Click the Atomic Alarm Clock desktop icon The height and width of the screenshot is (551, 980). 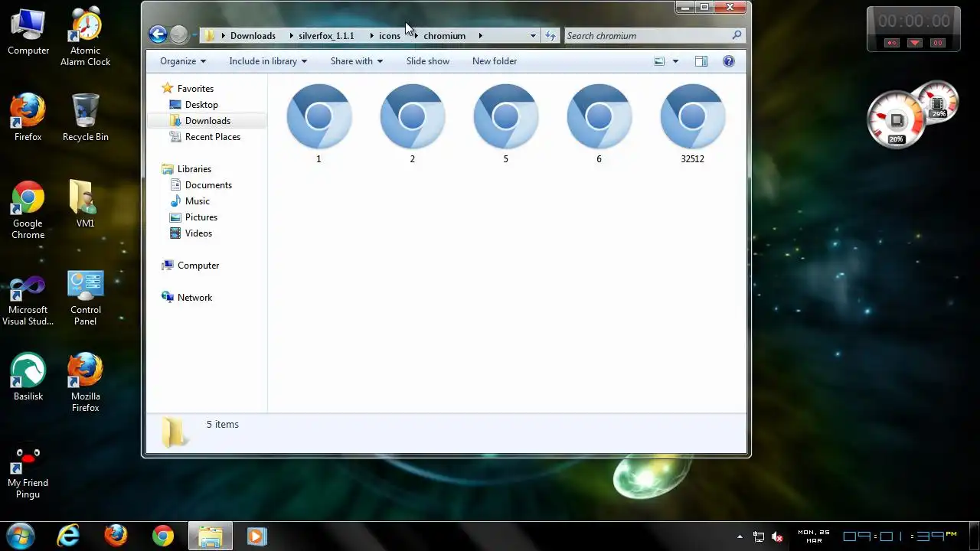pyautogui.click(x=86, y=37)
